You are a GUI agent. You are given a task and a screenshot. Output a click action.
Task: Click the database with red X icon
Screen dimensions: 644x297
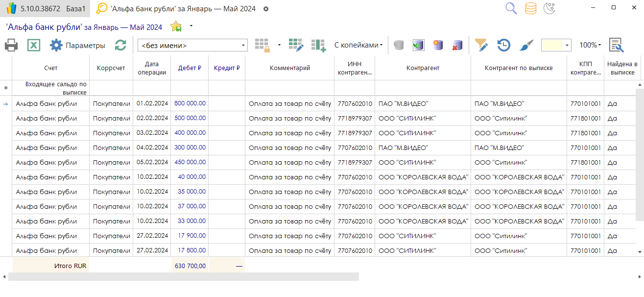457,45
